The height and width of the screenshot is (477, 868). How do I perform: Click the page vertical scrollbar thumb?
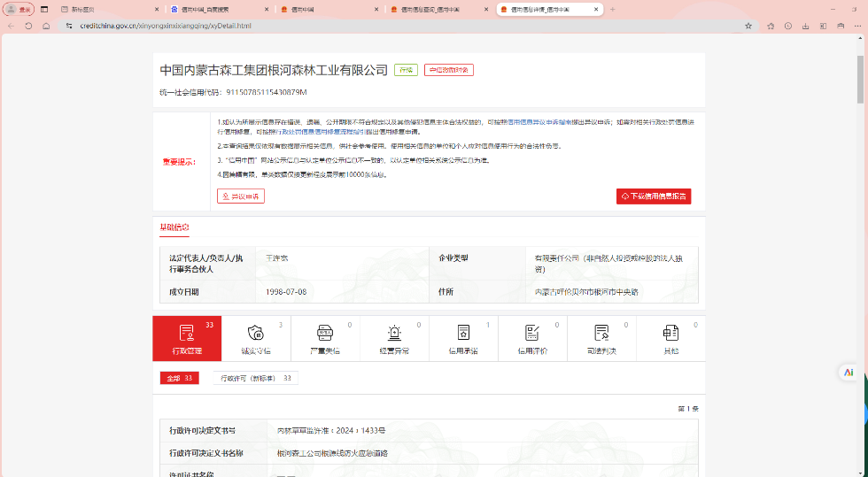coord(860,79)
